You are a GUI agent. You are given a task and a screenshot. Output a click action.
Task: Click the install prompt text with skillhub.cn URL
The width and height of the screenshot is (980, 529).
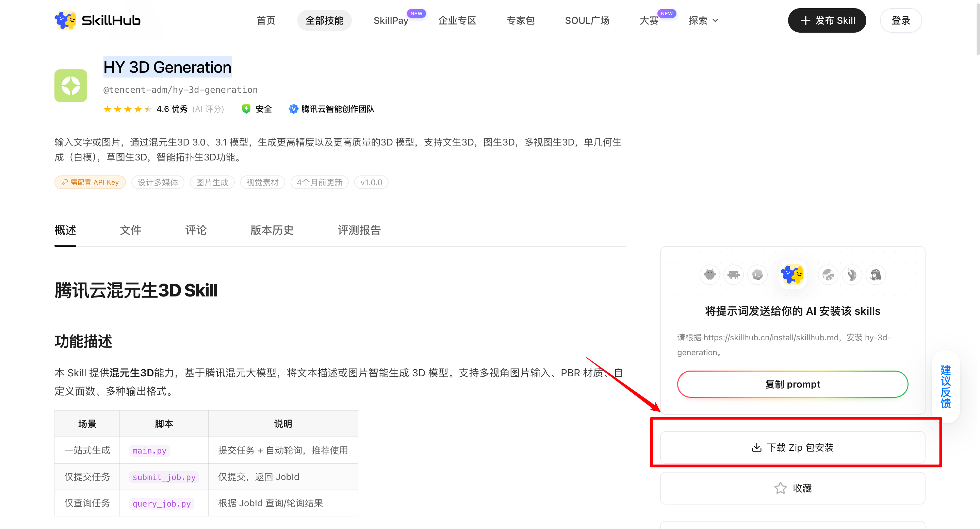coord(784,345)
